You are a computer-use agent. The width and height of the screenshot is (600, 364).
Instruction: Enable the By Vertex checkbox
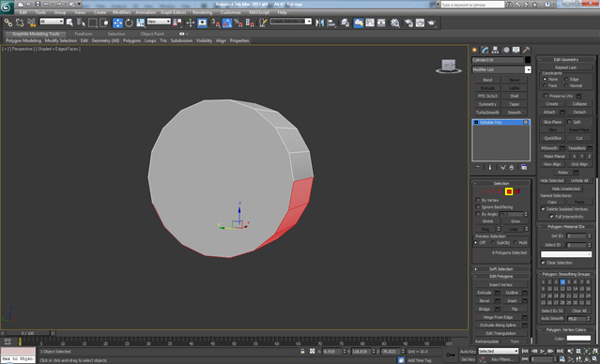click(478, 201)
